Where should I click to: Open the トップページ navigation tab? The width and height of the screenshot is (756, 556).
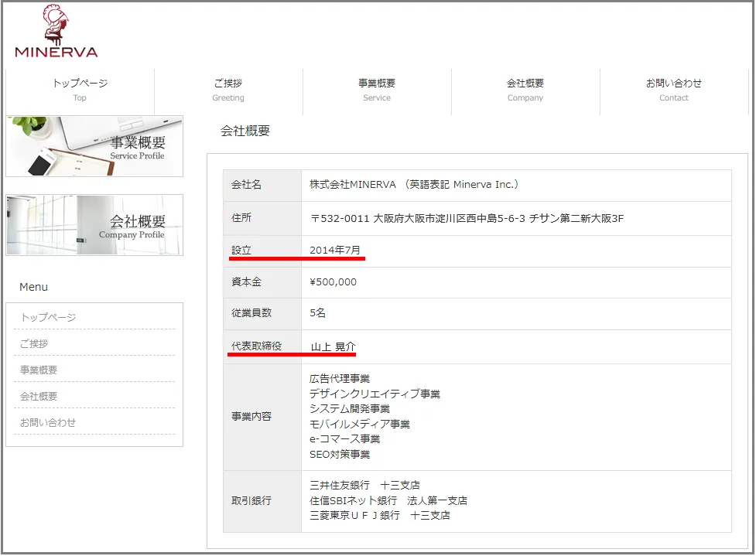[80, 90]
